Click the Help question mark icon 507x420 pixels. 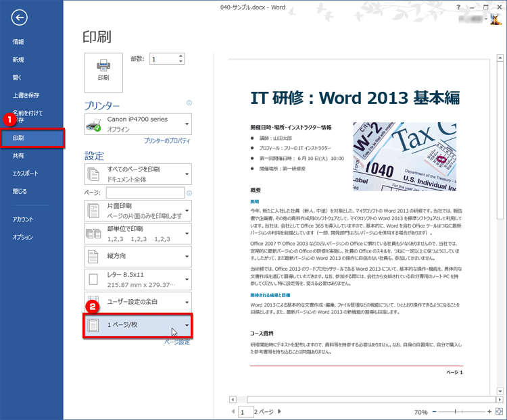tap(458, 7)
